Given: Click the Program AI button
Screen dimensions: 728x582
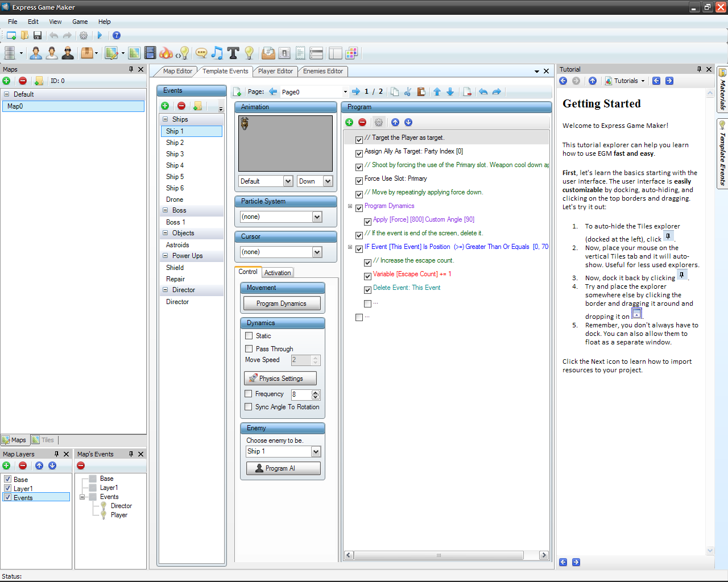Looking at the screenshot, I should click(283, 468).
